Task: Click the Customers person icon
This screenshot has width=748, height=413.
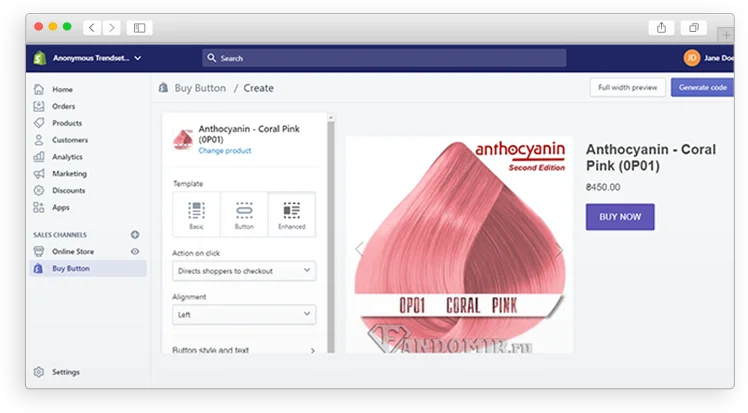Action: coord(39,140)
